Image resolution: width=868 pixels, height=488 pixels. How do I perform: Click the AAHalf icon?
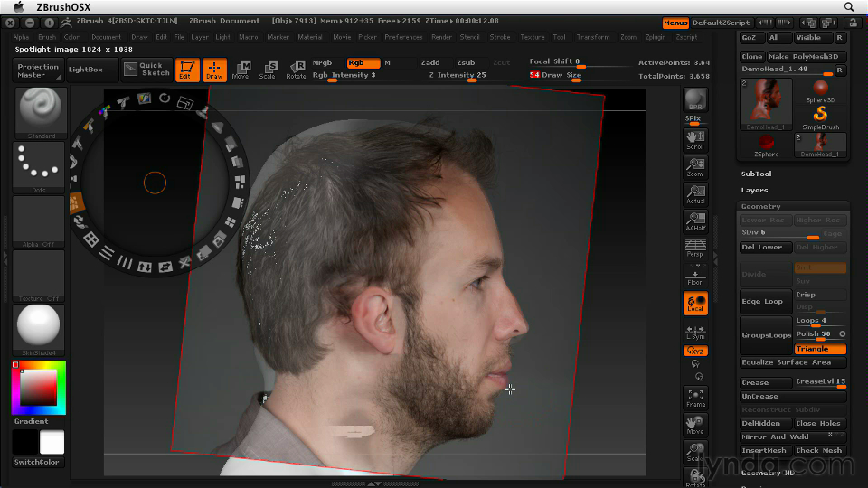point(695,221)
